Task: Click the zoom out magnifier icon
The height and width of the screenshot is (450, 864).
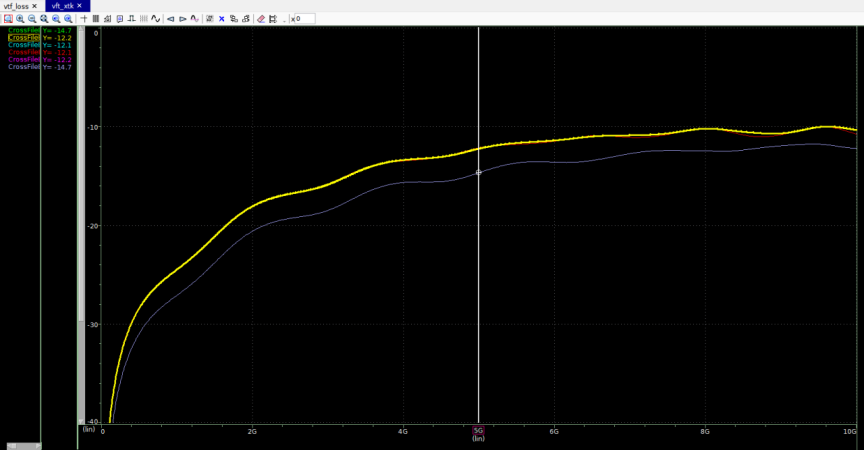Action: 32,19
